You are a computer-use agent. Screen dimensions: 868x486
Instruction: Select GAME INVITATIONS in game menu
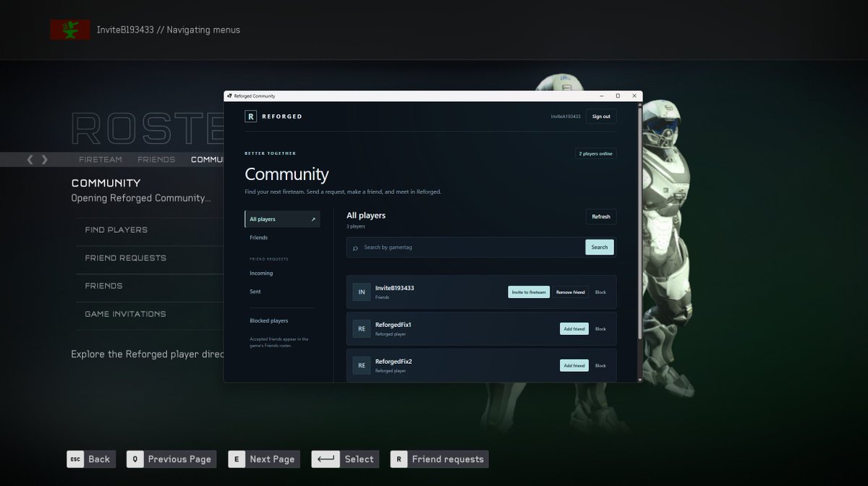coord(149,314)
